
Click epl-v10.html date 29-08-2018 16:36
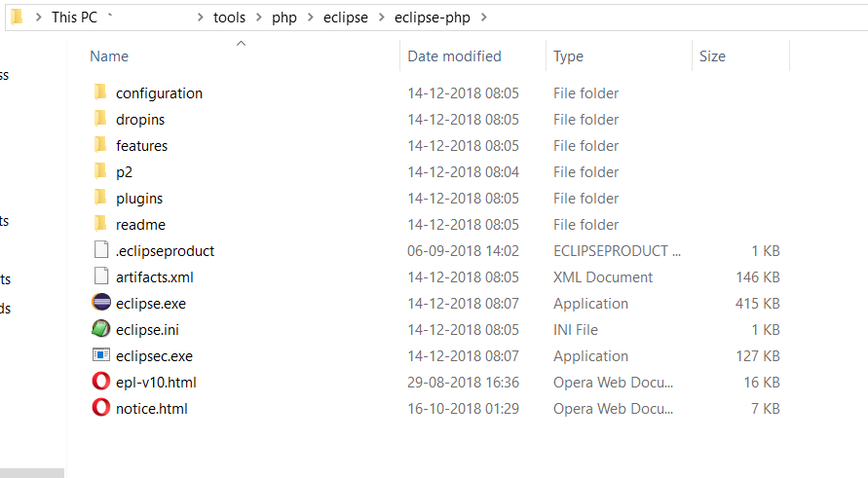pos(464,383)
